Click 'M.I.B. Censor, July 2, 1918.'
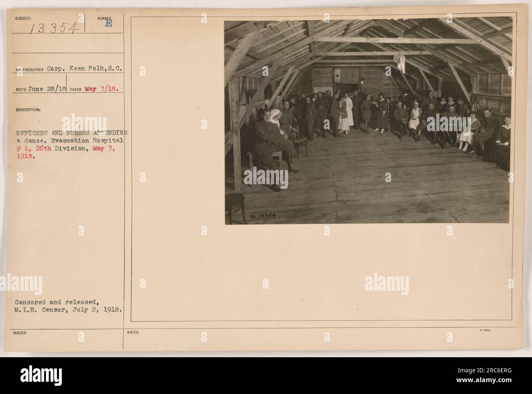 tap(68, 309)
